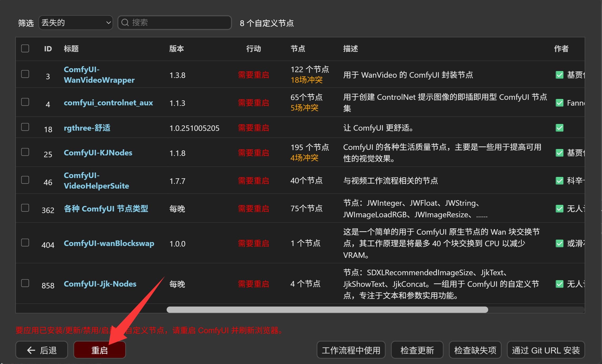The image size is (602, 364).
Task: Click green checkmark icon for ComfyUI-KJNodes author
Action: [x=559, y=153]
